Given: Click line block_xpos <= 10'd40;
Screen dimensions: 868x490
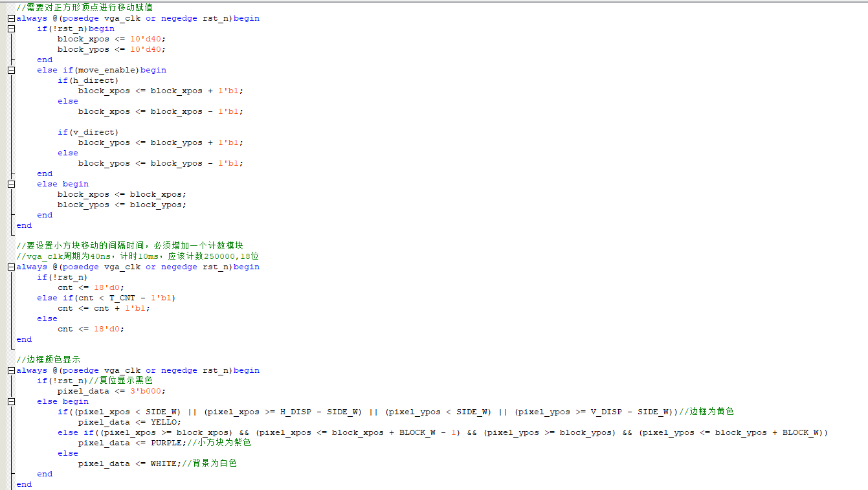Looking at the screenshot, I should click(111, 39).
